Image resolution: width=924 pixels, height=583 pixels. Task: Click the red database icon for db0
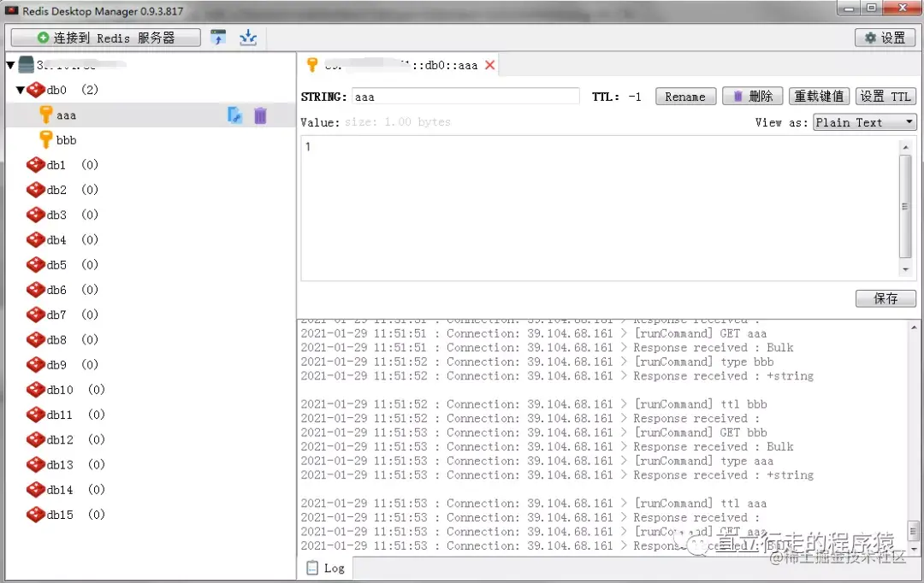pyautogui.click(x=36, y=90)
